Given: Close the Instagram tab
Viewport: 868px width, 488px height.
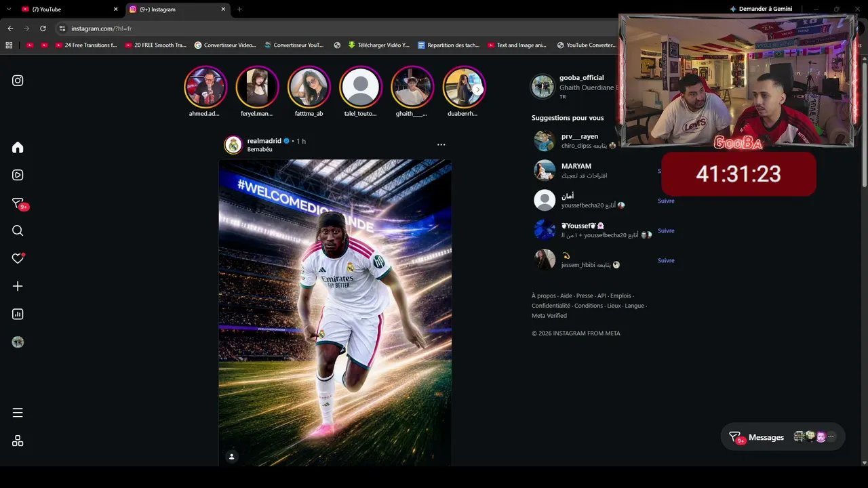Looking at the screenshot, I should pyautogui.click(x=224, y=9).
